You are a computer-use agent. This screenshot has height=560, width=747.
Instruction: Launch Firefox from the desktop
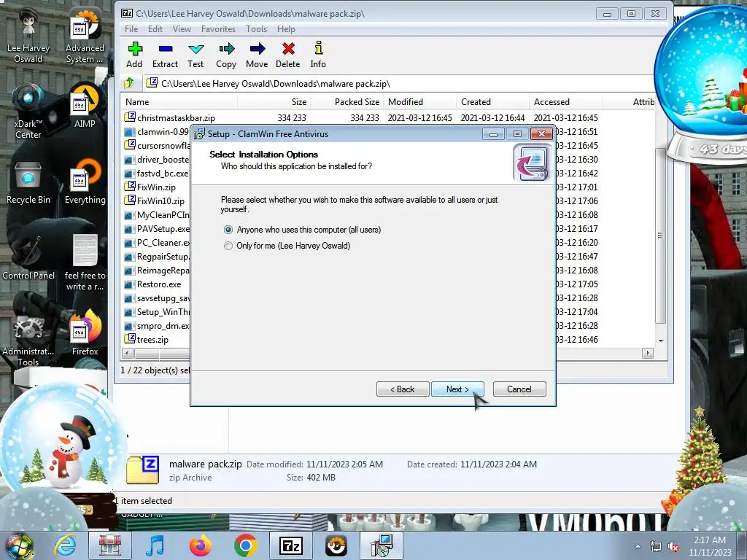[x=85, y=333]
